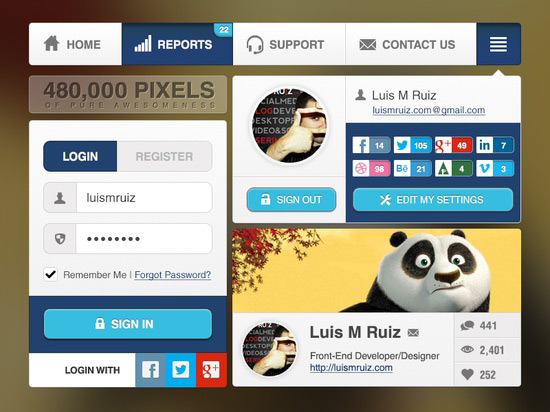This screenshot has width=550, height=412.
Task: Go to the Support tab
Action: [289, 44]
